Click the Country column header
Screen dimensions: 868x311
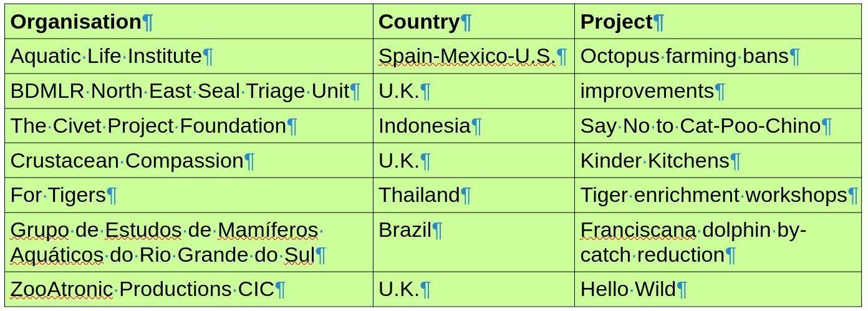coord(419,22)
